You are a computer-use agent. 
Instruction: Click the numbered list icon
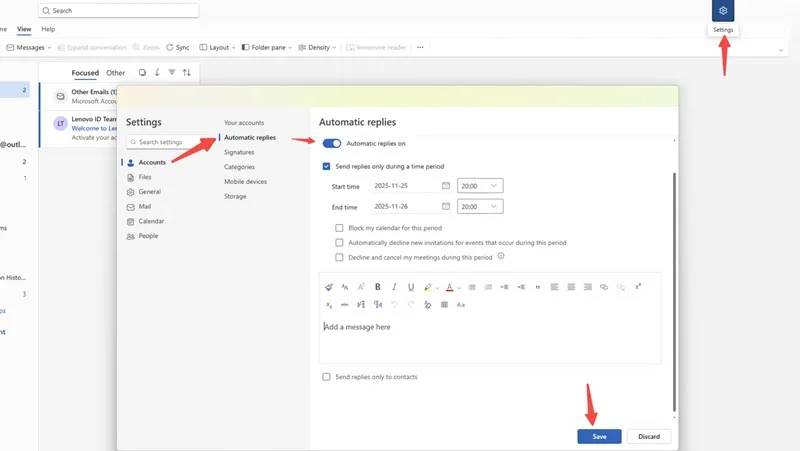488,287
